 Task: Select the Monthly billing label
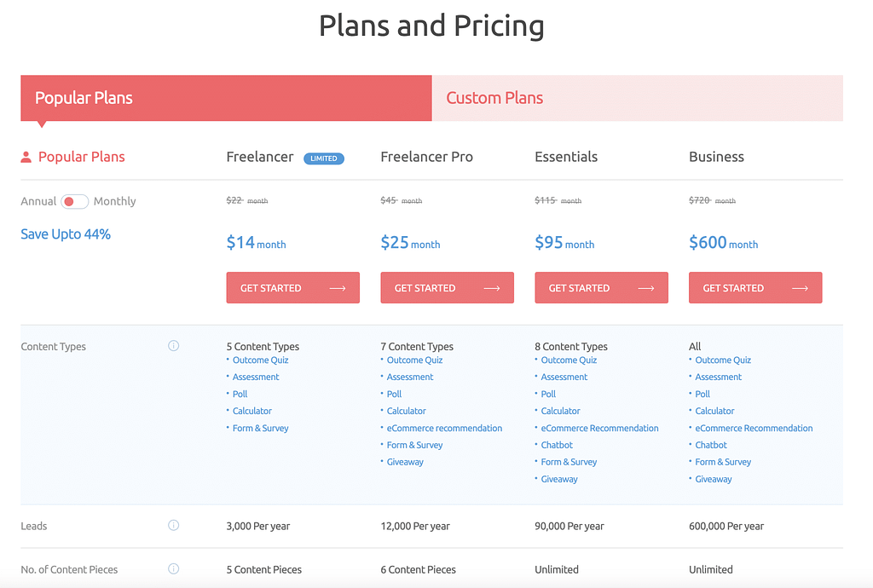[114, 201]
